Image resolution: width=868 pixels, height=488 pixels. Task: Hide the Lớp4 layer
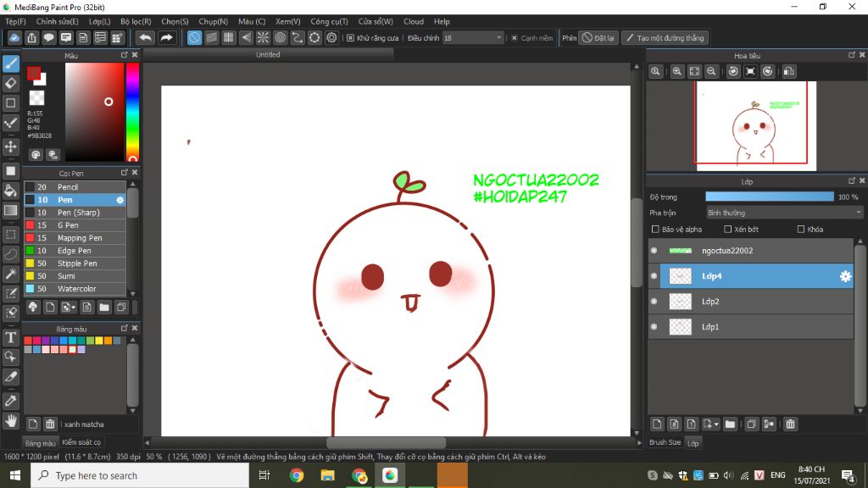point(654,276)
